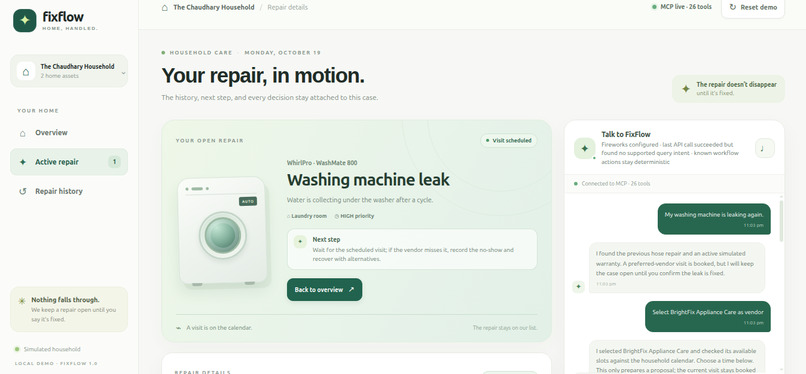Toggle the sound note button in chat header
The image size is (806, 374).
pos(765,148)
